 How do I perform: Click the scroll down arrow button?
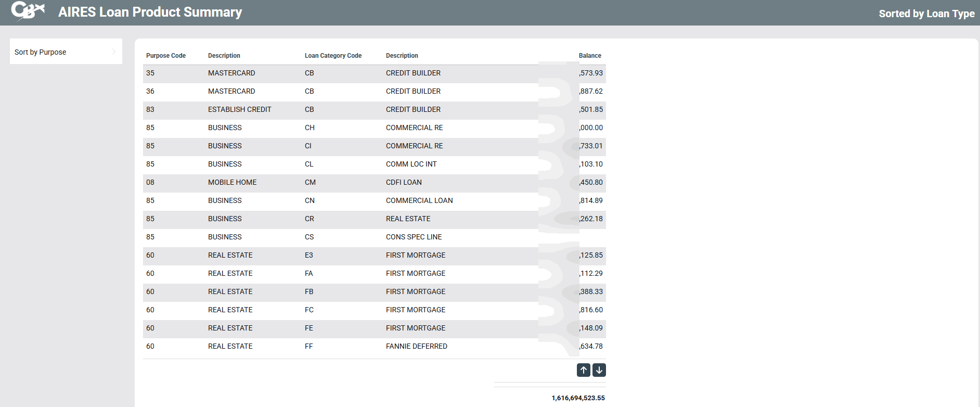(x=599, y=370)
